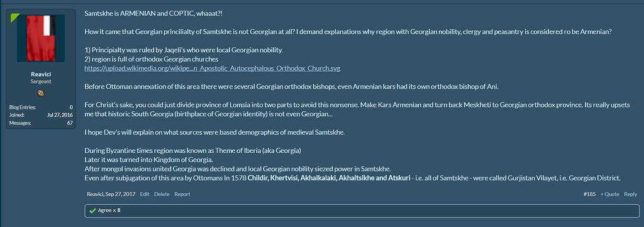Viewport: 644px width, 227px height.
Task: Open Reavici's red flag avatar image
Action: point(41,38)
